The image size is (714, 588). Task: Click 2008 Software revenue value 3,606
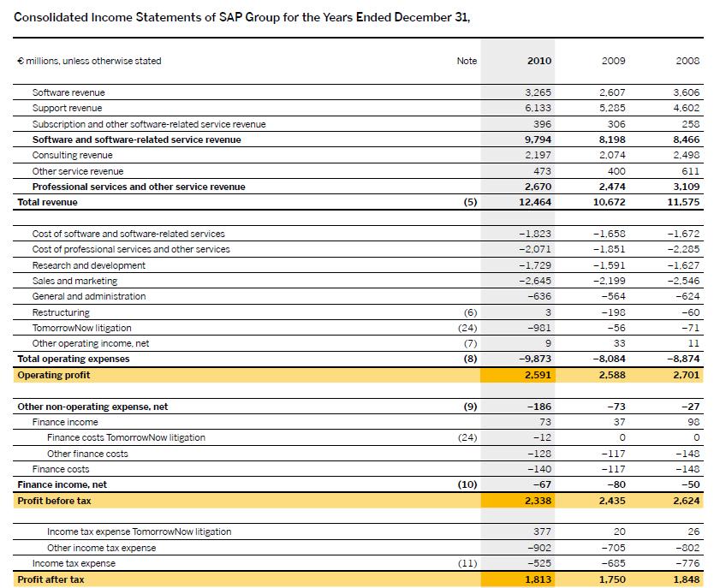[x=687, y=92]
